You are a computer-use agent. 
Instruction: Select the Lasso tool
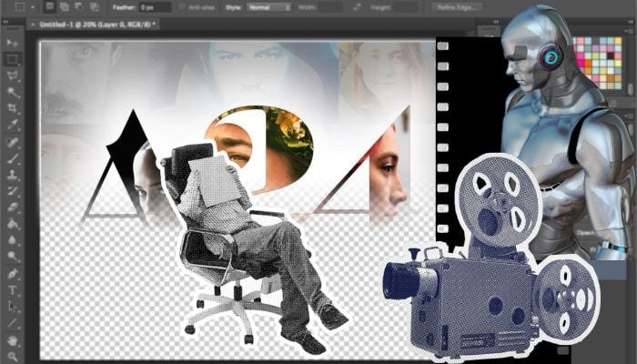tap(12, 76)
